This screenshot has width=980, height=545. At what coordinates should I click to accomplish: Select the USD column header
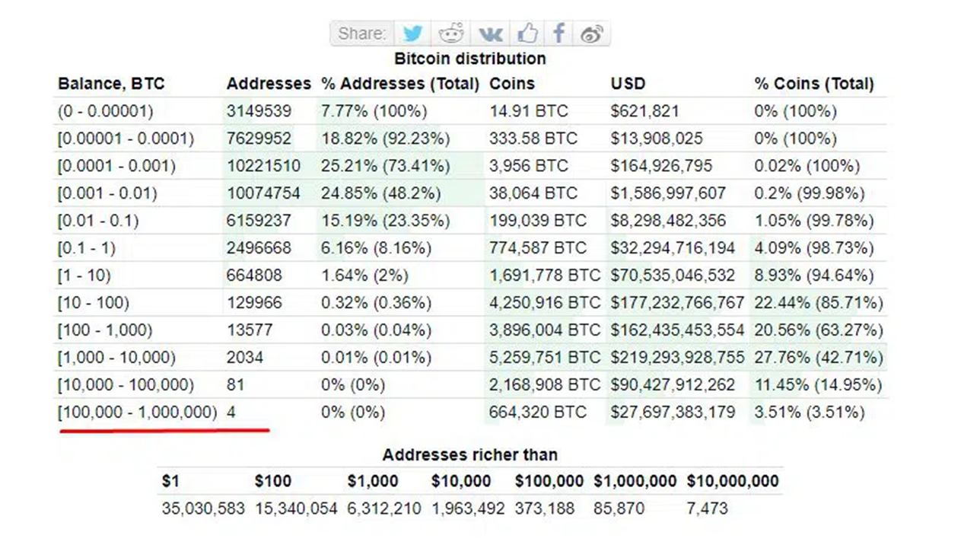coord(628,84)
